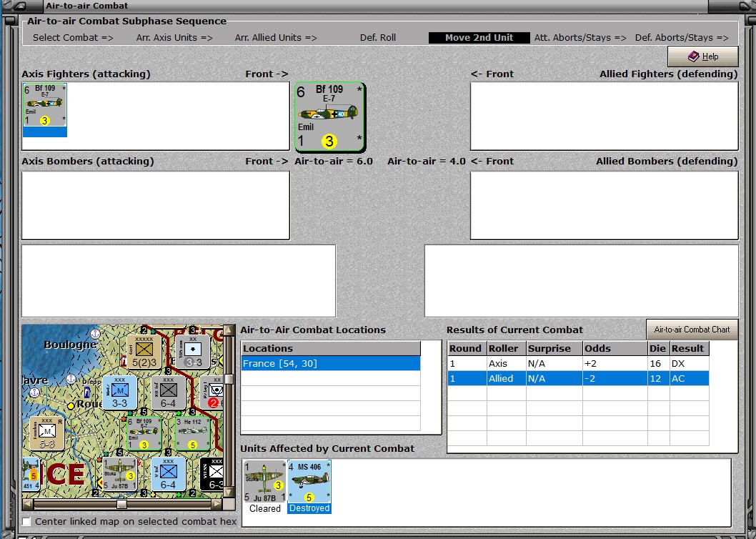Click the +2 odds cell
The image size is (756, 539).
coord(615,363)
